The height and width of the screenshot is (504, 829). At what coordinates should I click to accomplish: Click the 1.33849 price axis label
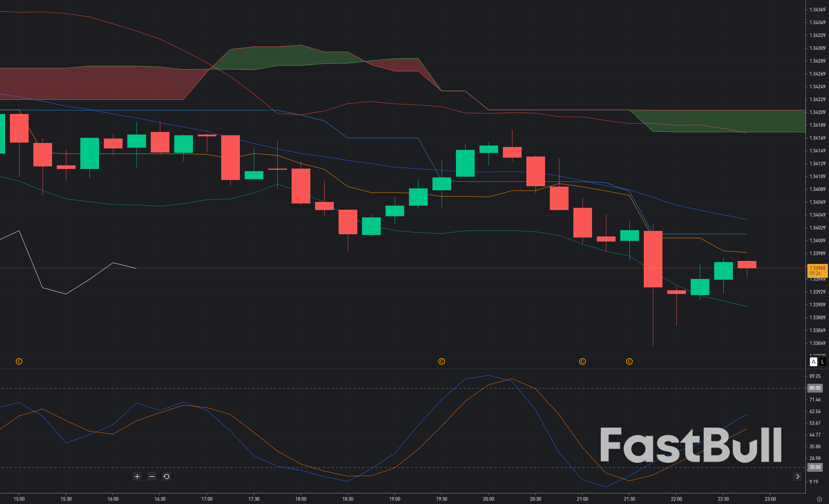click(x=818, y=343)
